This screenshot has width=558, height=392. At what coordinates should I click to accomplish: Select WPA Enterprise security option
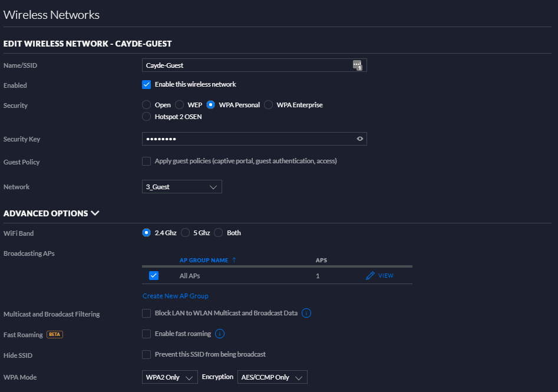pos(268,105)
